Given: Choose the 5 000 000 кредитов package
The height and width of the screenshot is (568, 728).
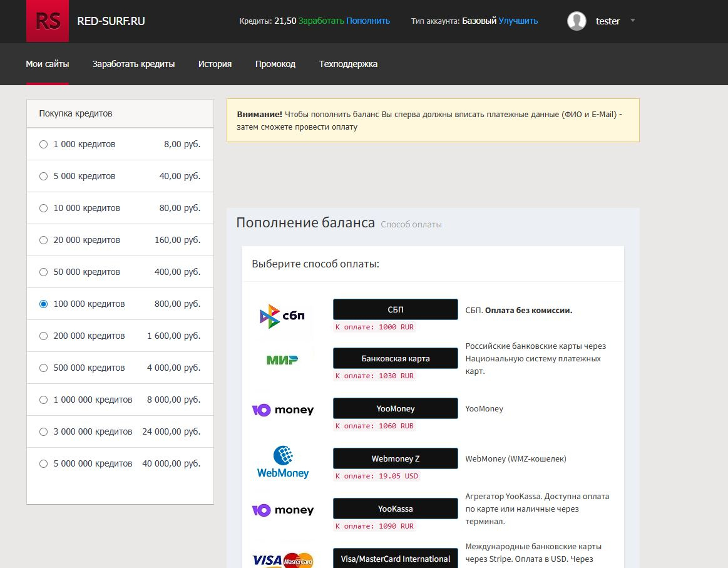Looking at the screenshot, I should click(44, 463).
